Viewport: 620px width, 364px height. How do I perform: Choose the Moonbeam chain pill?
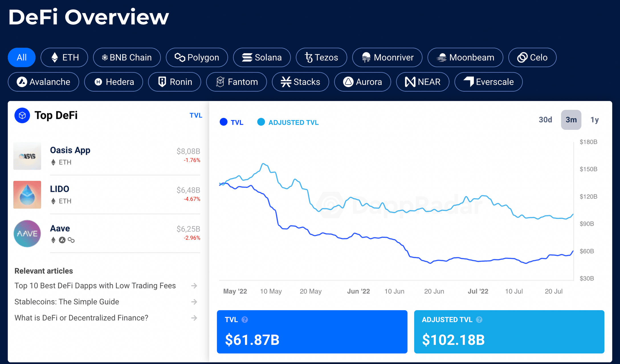465,57
